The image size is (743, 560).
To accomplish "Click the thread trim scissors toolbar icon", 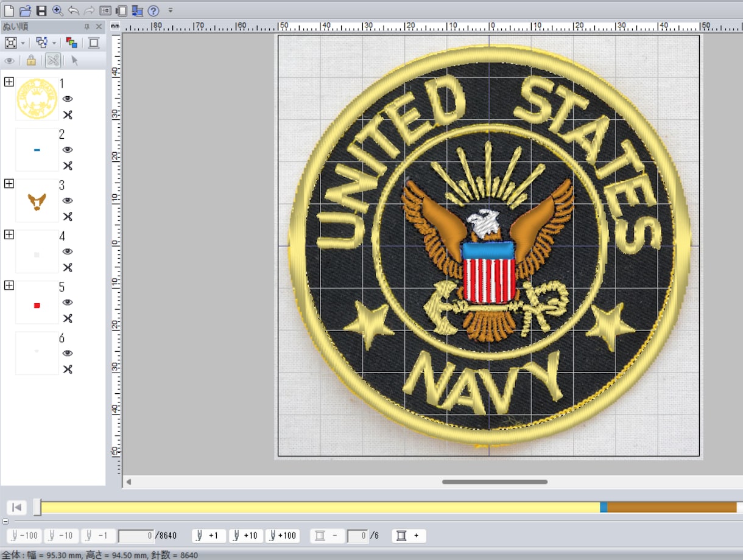I will pyautogui.click(x=53, y=60).
